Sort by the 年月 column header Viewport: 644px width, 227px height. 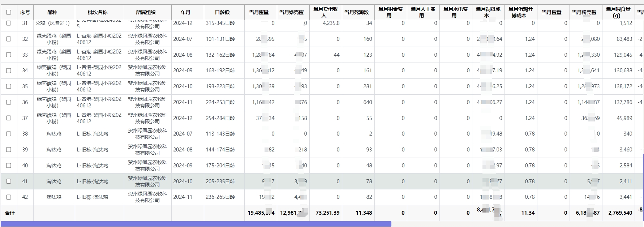pyautogui.click(x=186, y=12)
